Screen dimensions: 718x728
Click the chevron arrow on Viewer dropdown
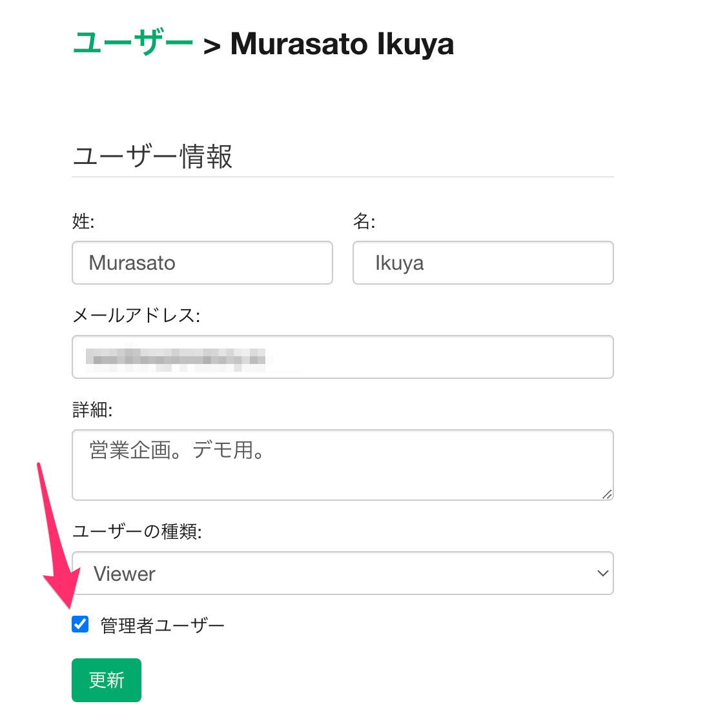pyautogui.click(x=602, y=573)
